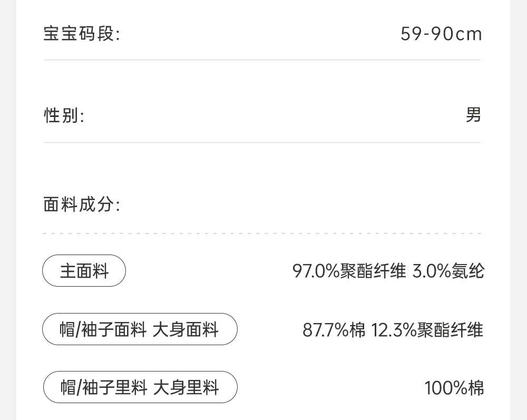Screen dimensions: 527x420
Task: Select the gender value 男
Action: tap(473, 115)
